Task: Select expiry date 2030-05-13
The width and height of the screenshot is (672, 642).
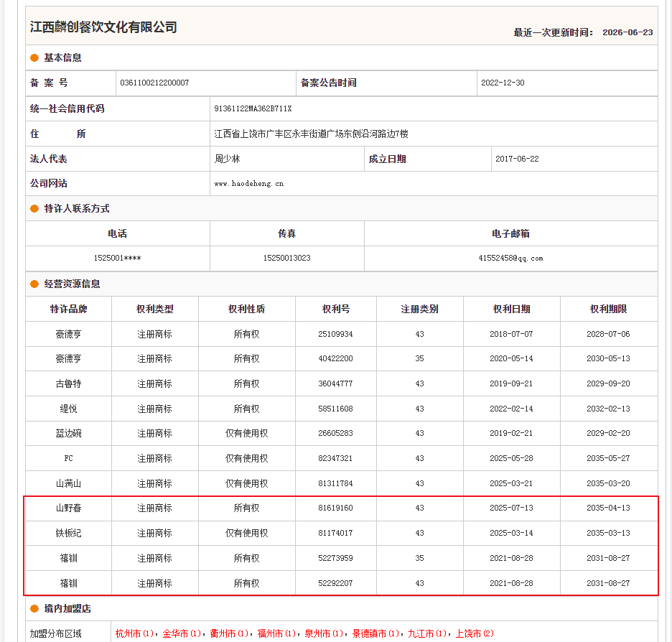Action: pos(608,358)
